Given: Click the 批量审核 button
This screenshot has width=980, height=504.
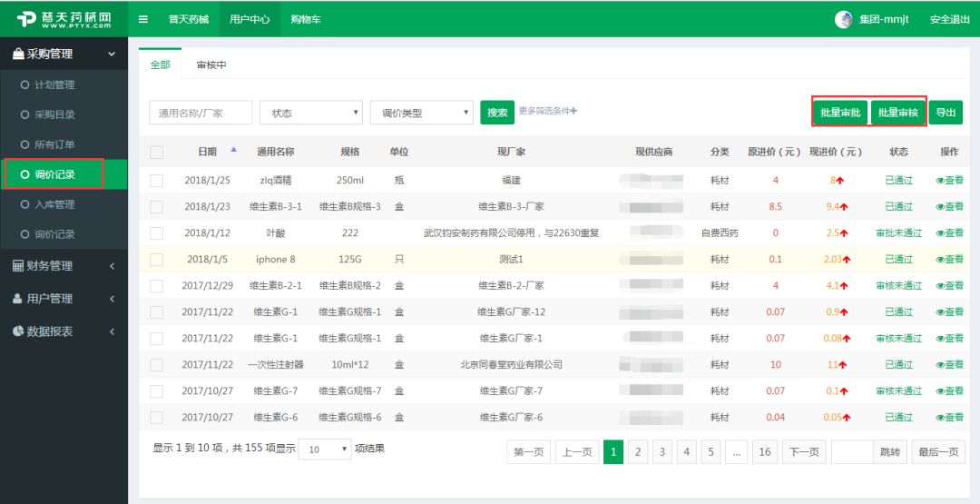Looking at the screenshot, I should (898, 113).
